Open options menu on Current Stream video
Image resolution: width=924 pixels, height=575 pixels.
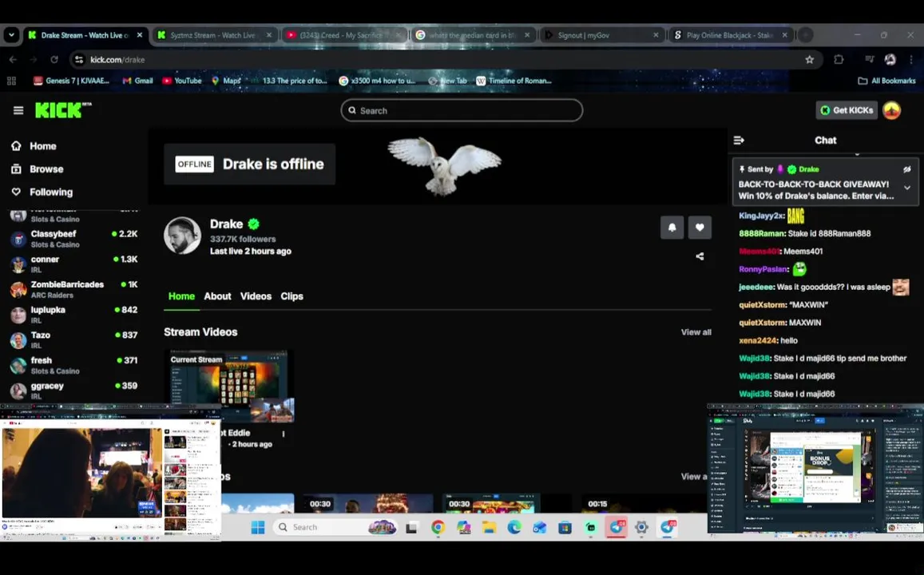(x=284, y=434)
